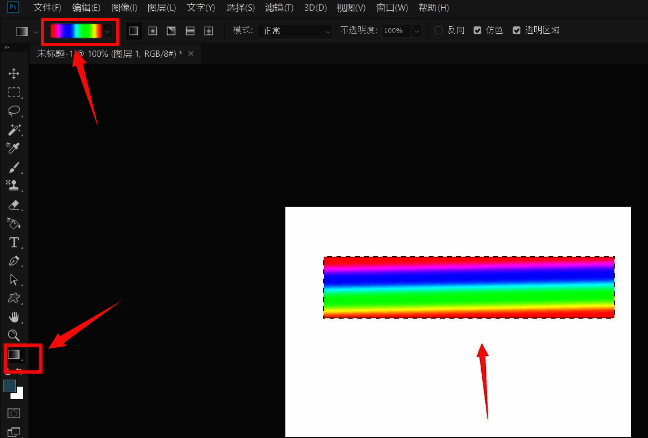Screen dimensions: 648x438
Task: Select the Zoom magnifier tool
Action: (14, 335)
